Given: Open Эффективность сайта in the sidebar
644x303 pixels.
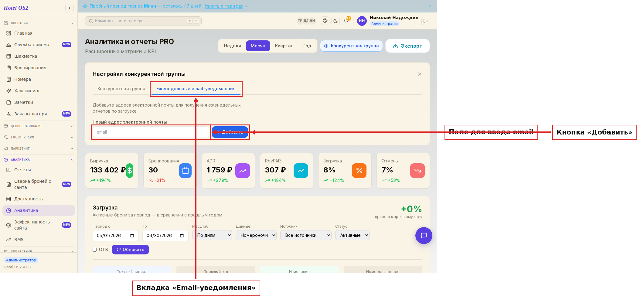Looking at the screenshot, I should (39, 225).
